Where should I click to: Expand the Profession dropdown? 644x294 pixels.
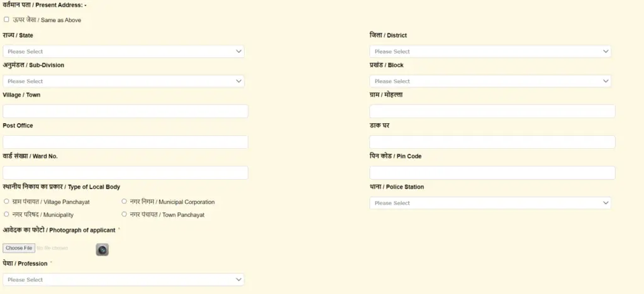point(123,280)
